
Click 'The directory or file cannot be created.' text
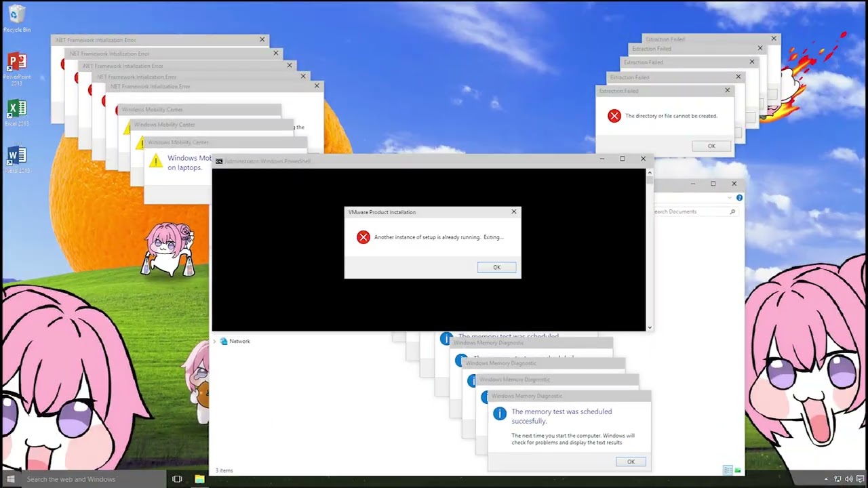(671, 116)
